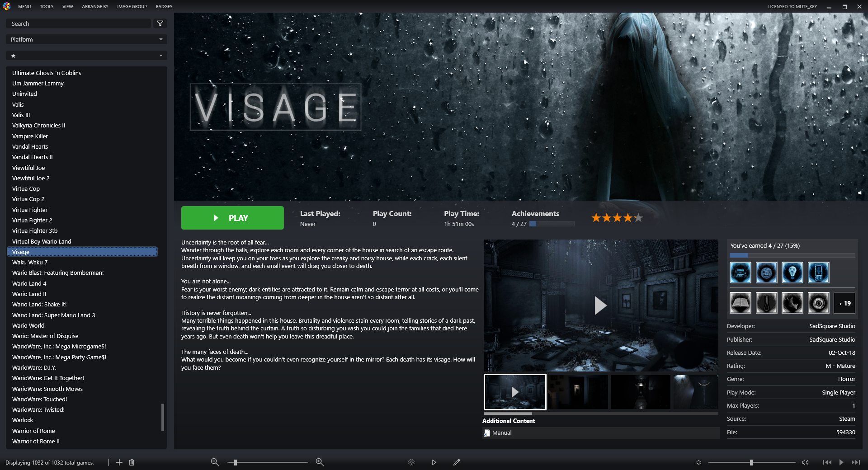868x470 pixels.
Task: Select Warrior of Rome II
Action: click(x=82, y=441)
